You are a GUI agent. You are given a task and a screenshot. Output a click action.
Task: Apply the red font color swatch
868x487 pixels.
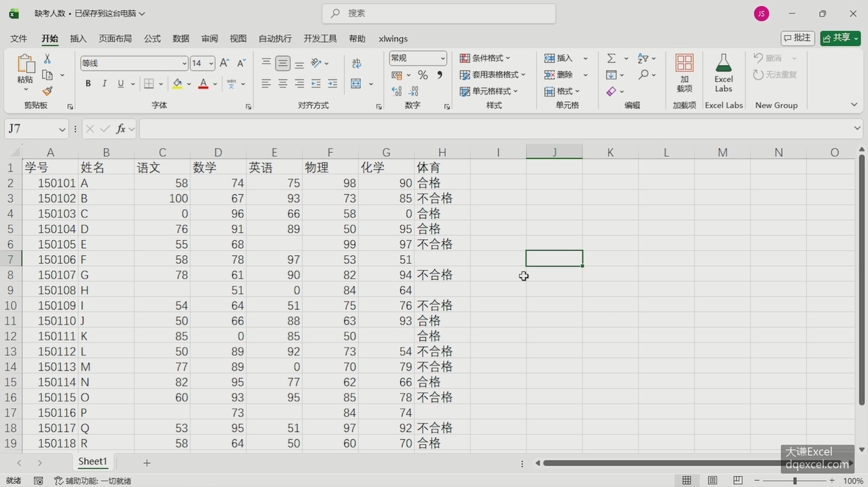pos(203,84)
